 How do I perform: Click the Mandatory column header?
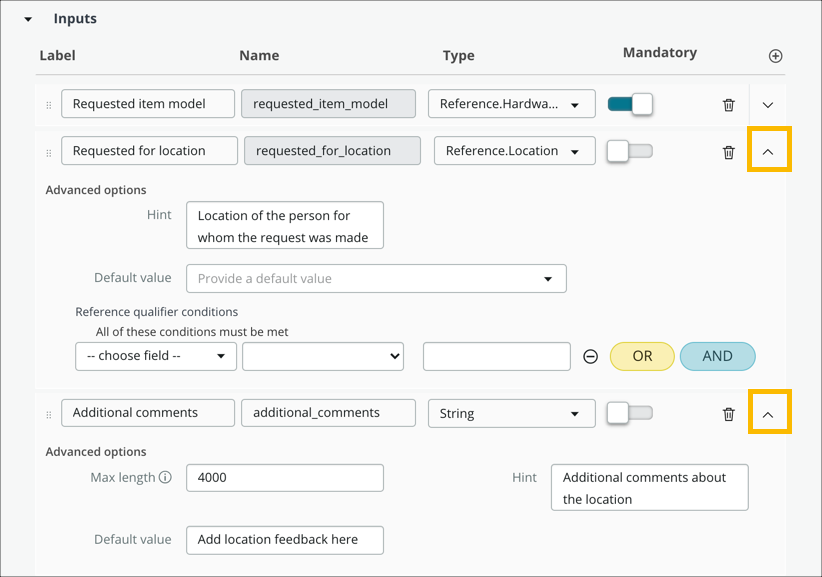click(660, 53)
